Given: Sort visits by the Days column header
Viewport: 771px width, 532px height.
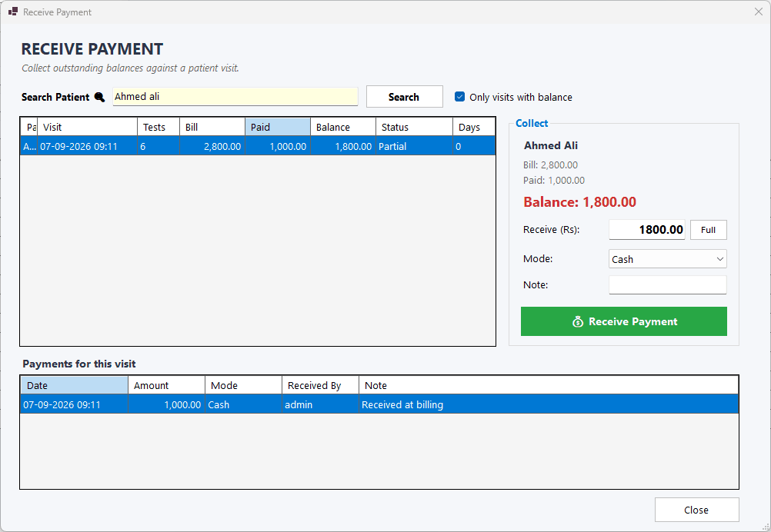Looking at the screenshot, I should (x=474, y=127).
